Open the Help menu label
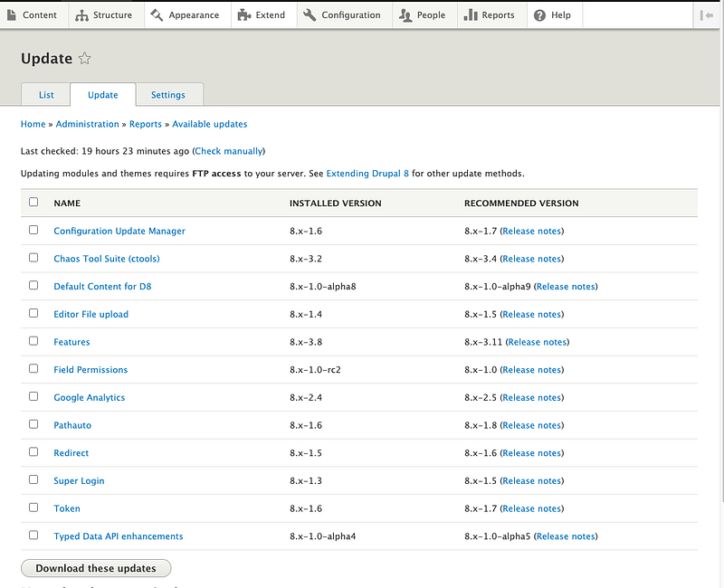This screenshot has width=724, height=588. [561, 15]
